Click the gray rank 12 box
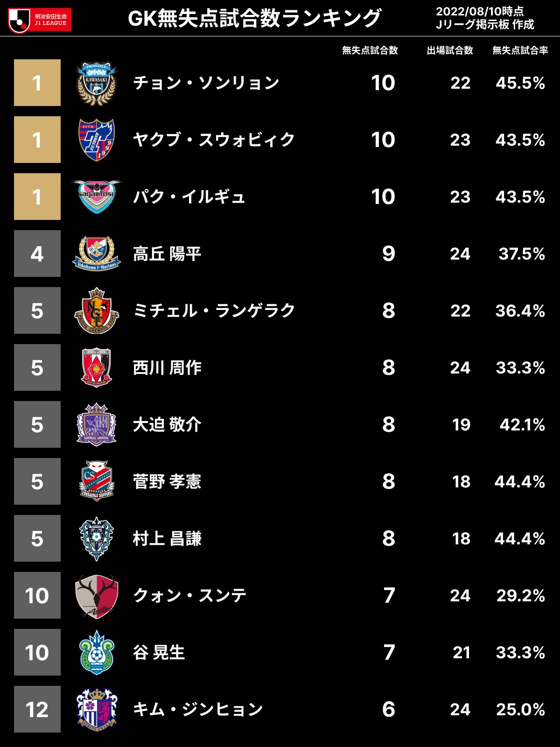The width and height of the screenshot is (560, 747). [37, 709]
